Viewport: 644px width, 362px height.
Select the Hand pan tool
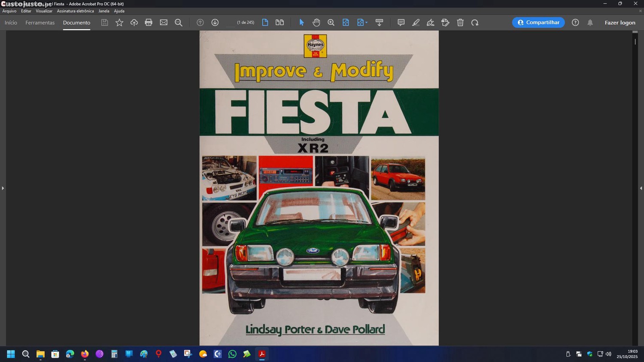coord(316,22)
